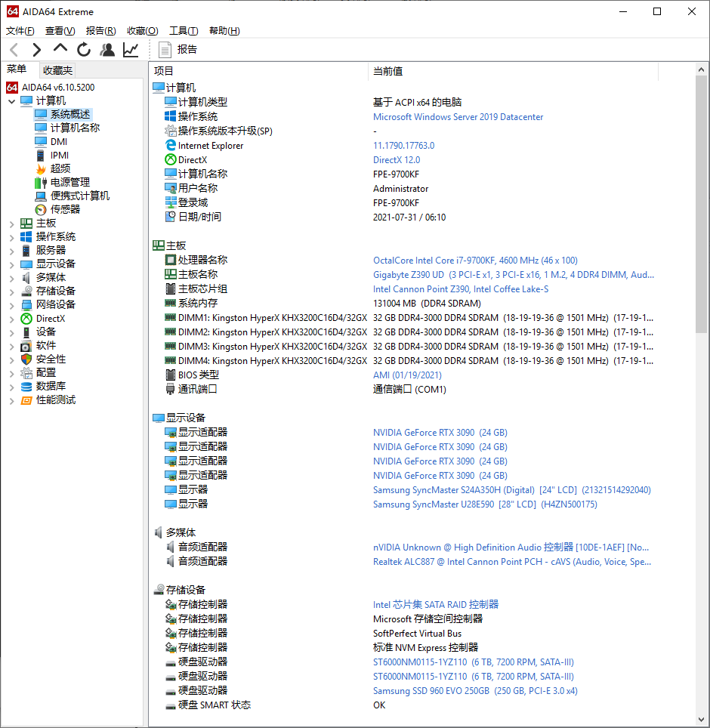This screenshot has height=728, width=710.
Task: Expand the 设备 tree node arrow
Action: 11,332
